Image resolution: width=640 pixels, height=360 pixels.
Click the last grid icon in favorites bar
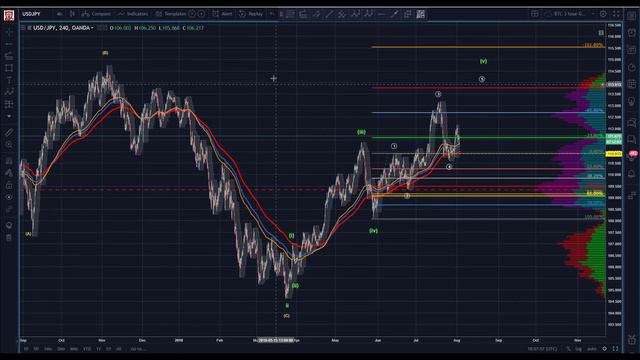pos(420,14)
